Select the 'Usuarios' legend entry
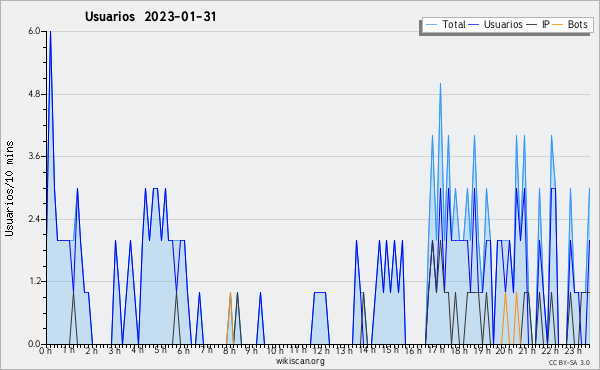Image resolution: width=600 pixels, height=370 pixels. pos(503,24)
